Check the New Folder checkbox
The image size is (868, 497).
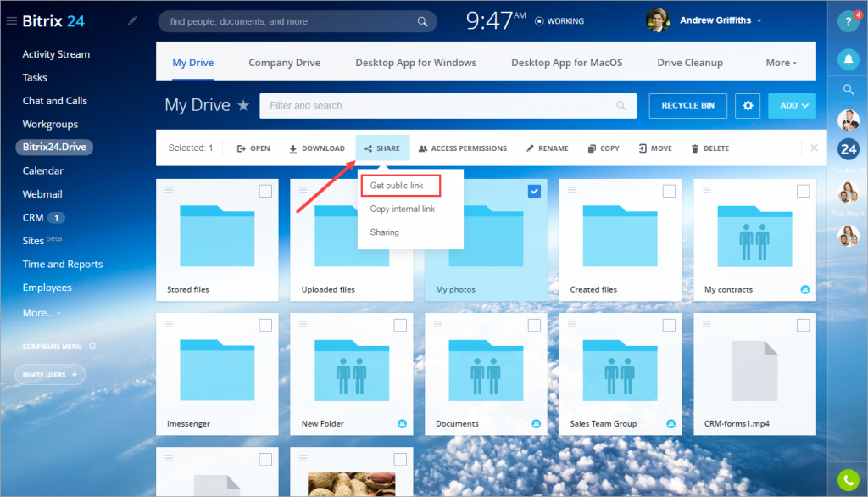pos(400,325)
